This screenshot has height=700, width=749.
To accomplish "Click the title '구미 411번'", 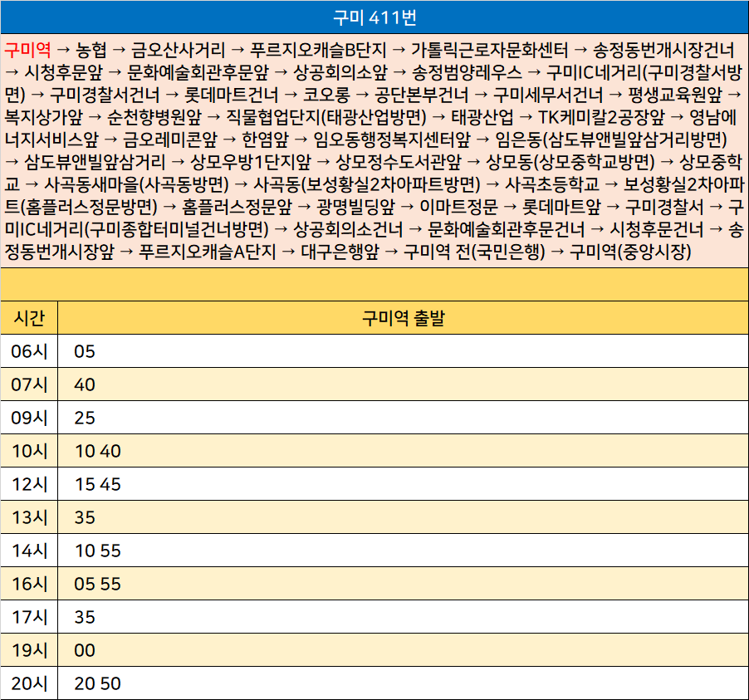I will coord(374,17).
